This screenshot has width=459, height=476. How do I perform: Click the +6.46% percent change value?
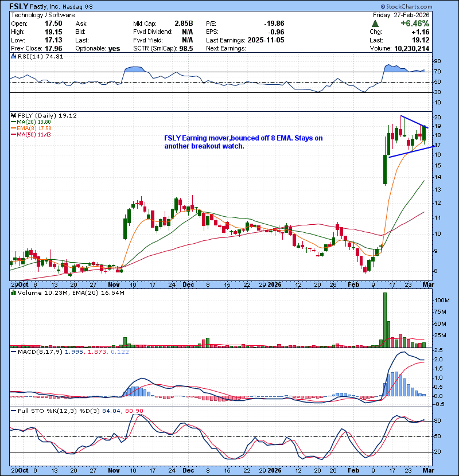415,24
